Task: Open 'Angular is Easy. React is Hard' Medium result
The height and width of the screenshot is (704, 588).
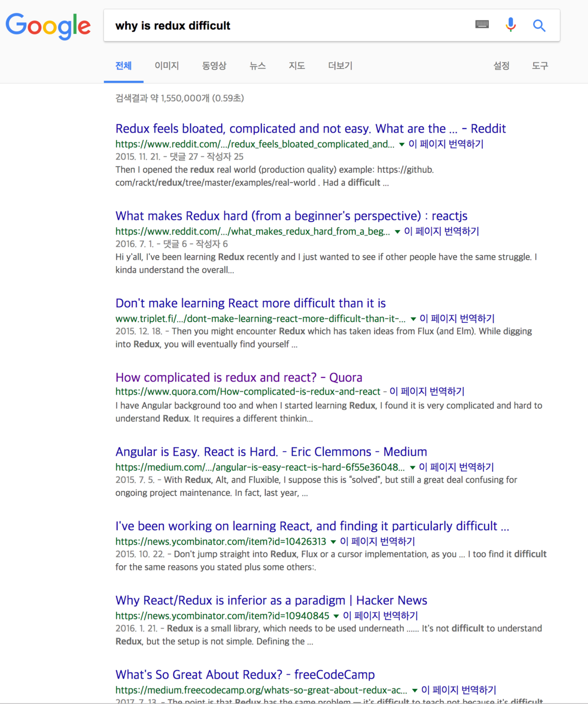Action: (x=271, y=452)
